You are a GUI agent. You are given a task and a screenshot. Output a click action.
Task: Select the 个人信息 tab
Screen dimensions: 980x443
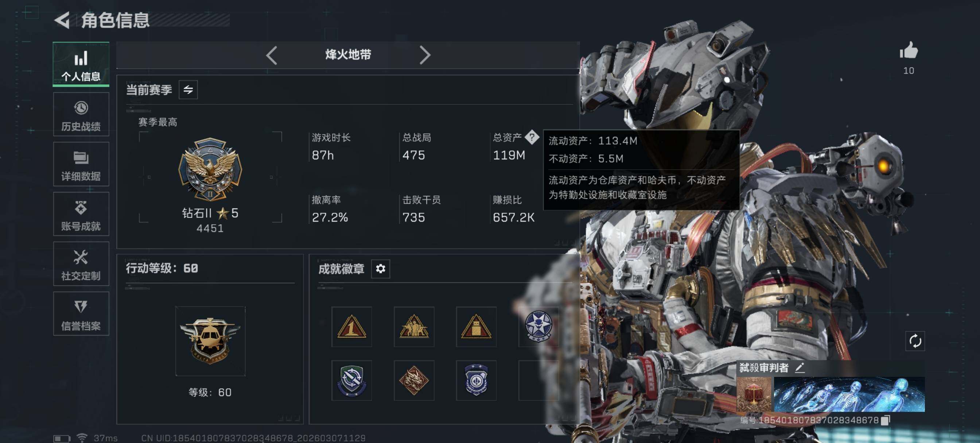click(x=81, y=64)
